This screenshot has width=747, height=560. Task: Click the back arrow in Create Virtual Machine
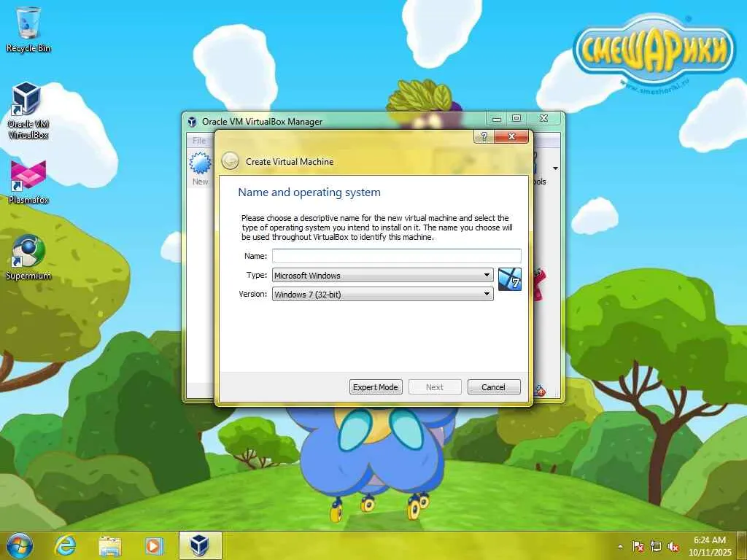click(x=230, y=161)
